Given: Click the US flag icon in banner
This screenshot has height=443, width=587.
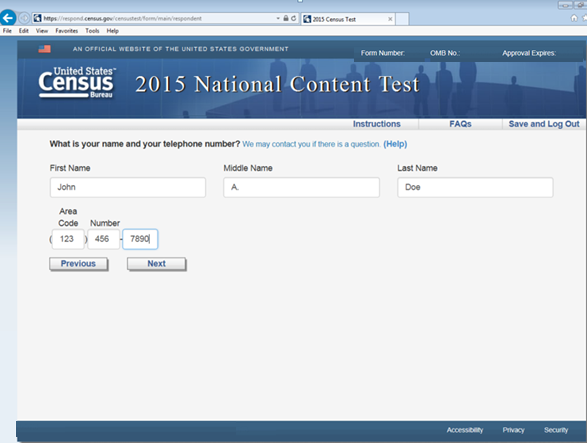Looking at the screenshot, I should point(45,49).
